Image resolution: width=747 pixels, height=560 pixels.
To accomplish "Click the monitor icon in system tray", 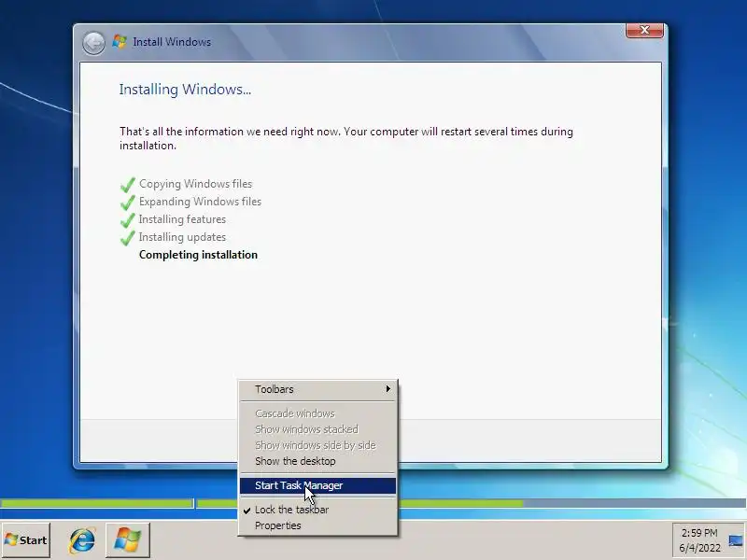I will [x=736, y=540].
